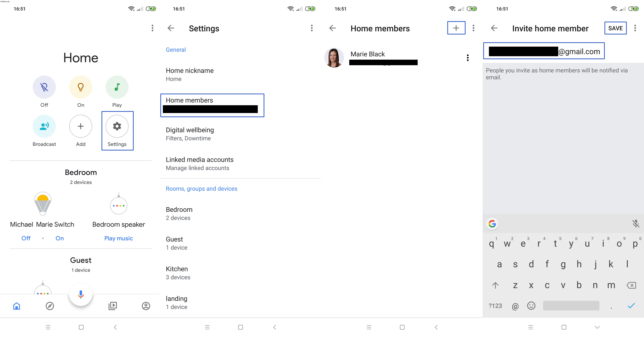This screenshot has height=337, width=644.
Task: Open options menu for Marie Black
Action: pos(468,58)
